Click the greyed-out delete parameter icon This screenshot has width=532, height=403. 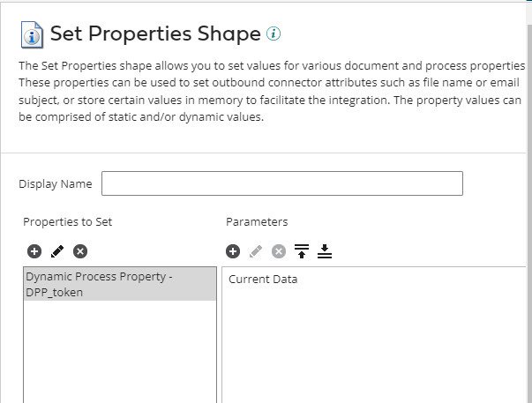click(x=279, y=251)
